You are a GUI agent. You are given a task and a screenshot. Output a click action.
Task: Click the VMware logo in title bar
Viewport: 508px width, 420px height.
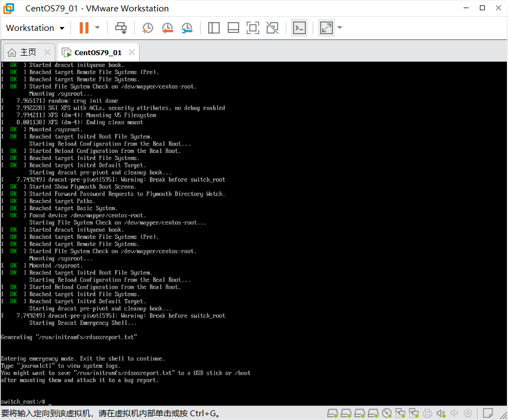[9, 8]
